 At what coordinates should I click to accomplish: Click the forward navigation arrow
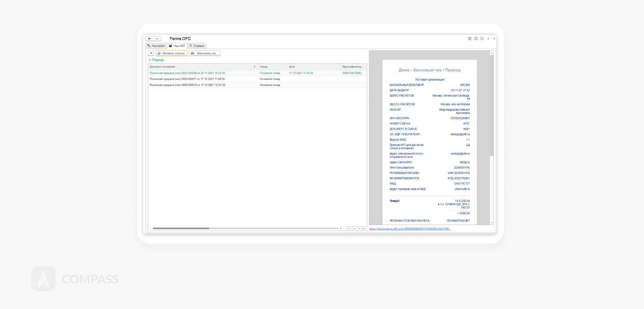pyautogui.click(x=157, y=39)
